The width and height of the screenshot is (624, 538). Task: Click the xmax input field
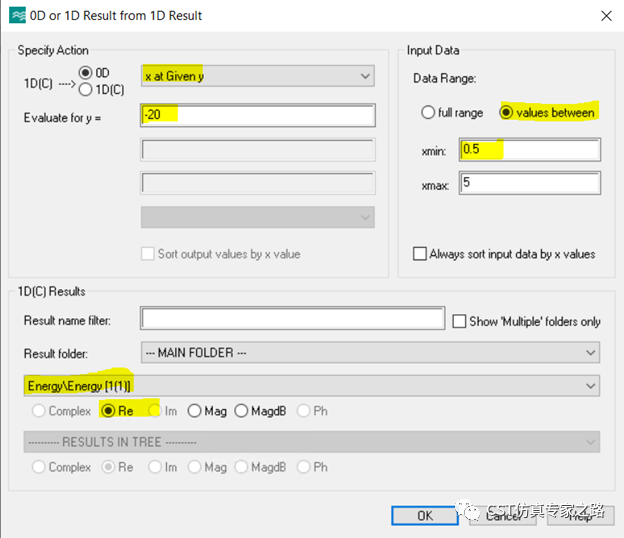[x=530, y=183]
